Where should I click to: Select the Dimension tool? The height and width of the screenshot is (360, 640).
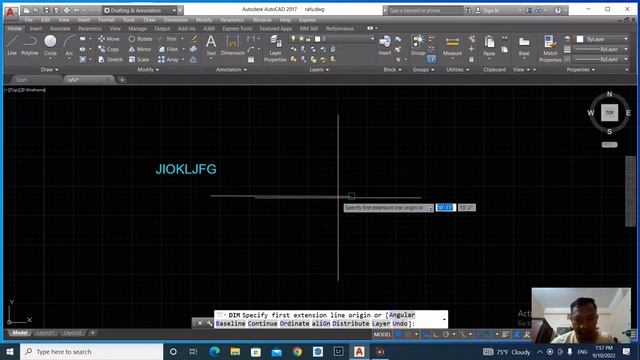tap(233, 45)
